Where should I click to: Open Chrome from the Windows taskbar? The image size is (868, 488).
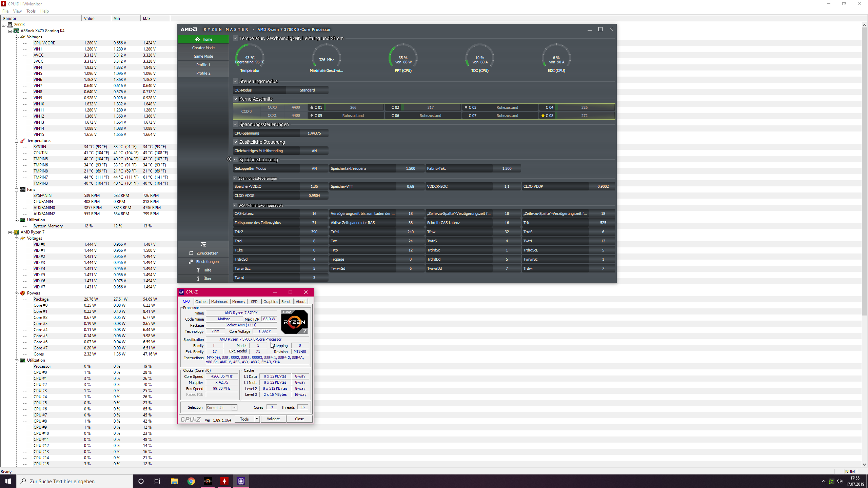(x=191, y=481)
